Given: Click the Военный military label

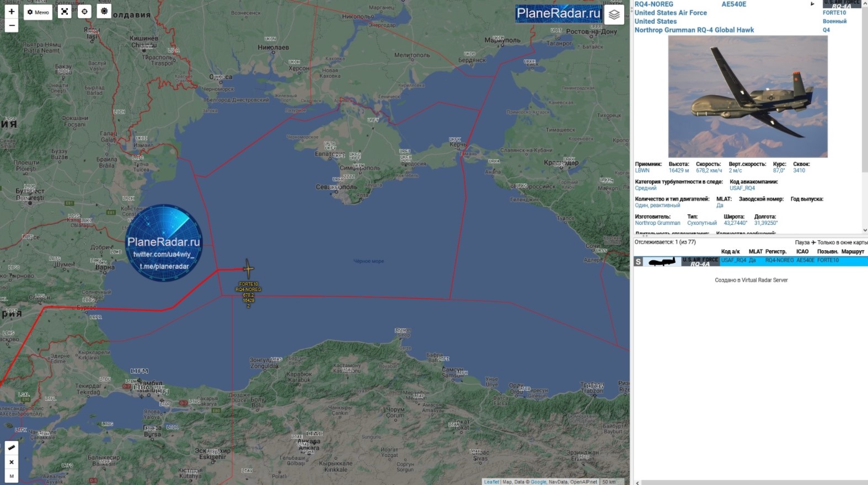Looking at the screenshot, I should click(x=834, y=21).
